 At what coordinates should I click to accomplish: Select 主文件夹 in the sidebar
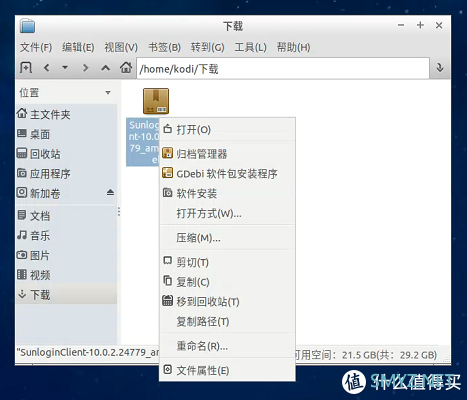coord(66,114)
